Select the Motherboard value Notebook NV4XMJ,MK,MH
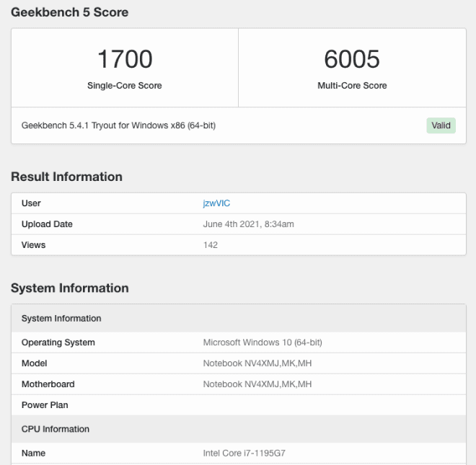Screen dimensions: 476x465 257,384
